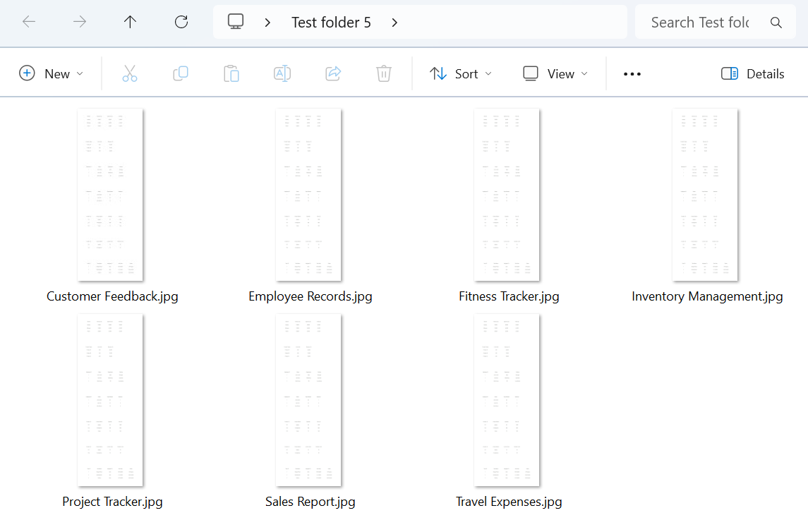The image size is (808, 532).
Task: Click the Rename icon
Action: (x=282, y=73)
